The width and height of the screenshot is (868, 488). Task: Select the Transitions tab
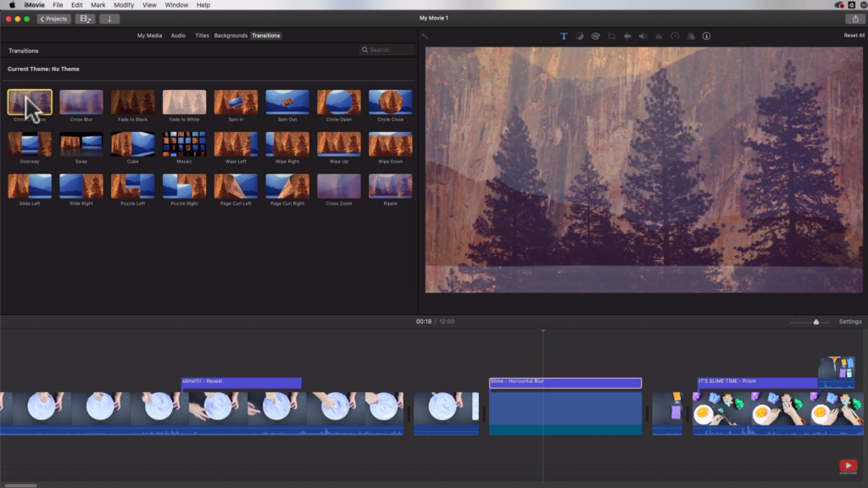tap(265, 36)
